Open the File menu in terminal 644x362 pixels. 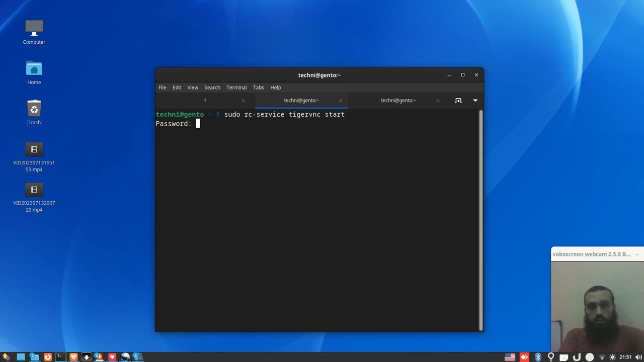click(x=163, y=87)
